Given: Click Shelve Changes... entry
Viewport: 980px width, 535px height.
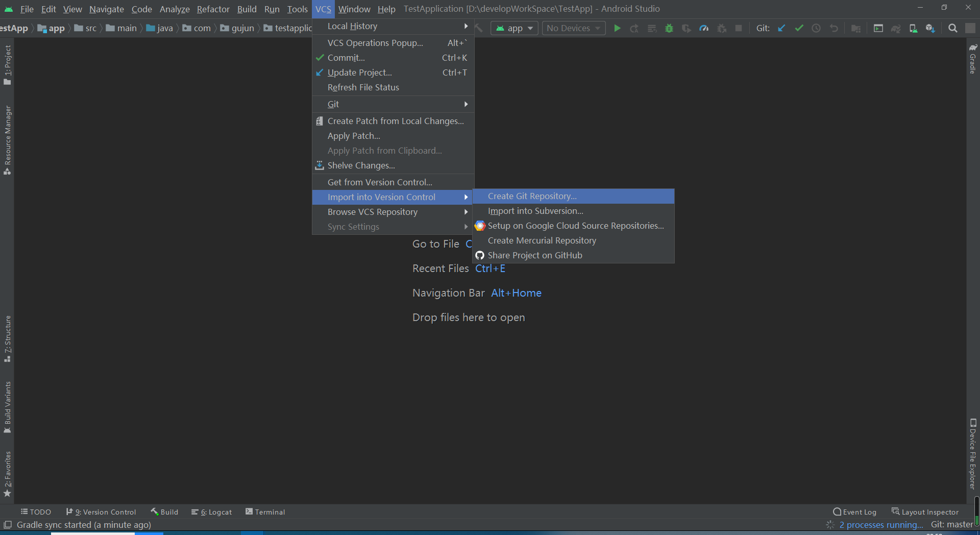Looking at the screenshot, I should pyautogui.click(x=393, y=165).
